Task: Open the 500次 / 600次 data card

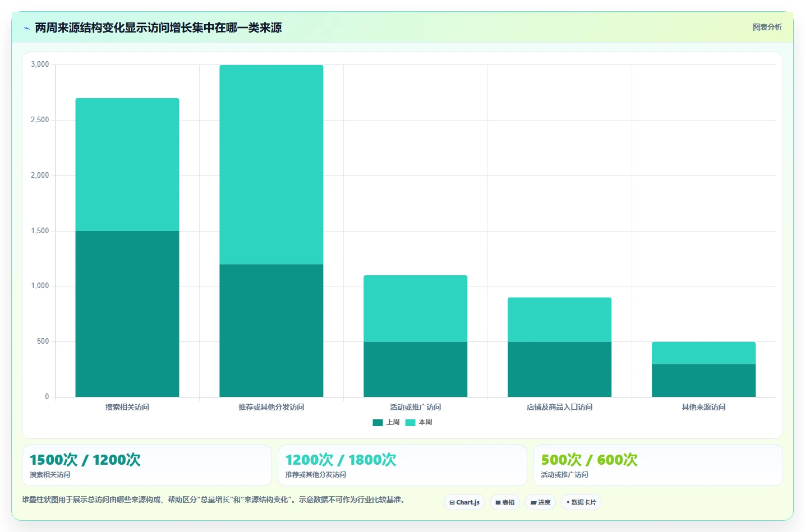Action: click(x=658, y=465)
